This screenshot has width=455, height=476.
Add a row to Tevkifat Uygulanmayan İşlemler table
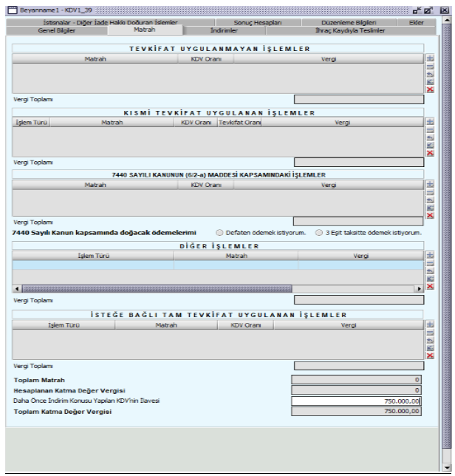click(x=431, y=58)
